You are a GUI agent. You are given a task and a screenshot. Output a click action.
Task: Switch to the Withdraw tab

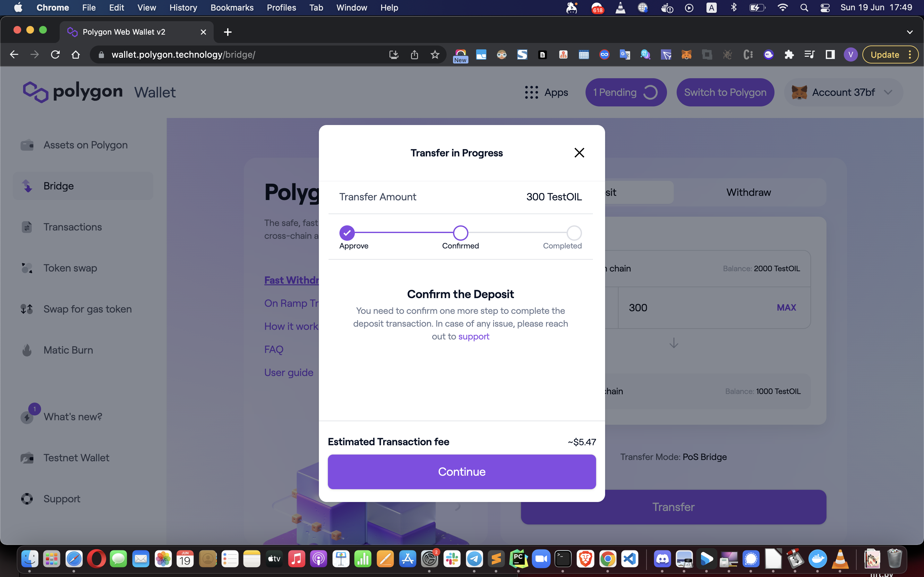tap(749, 192)
